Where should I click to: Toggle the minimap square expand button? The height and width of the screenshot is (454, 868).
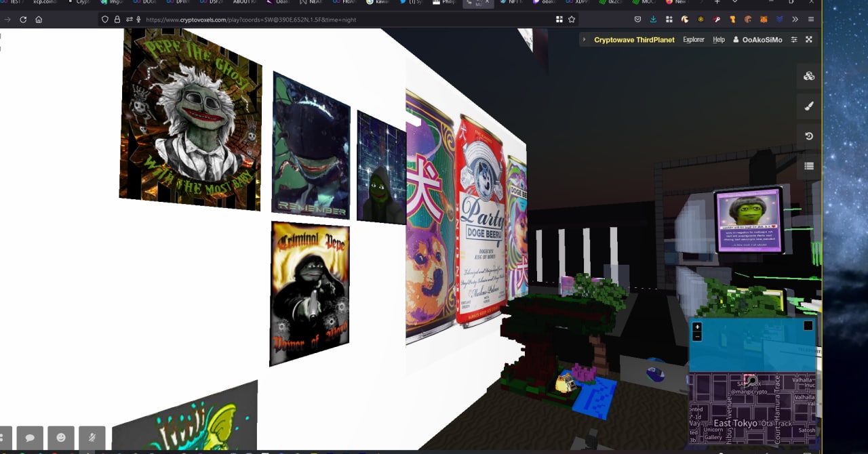[x=808, y=326]
